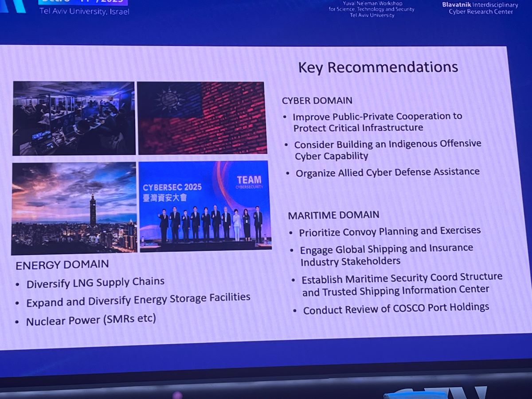Select the CYBER DOMAIN heading

[x=317, y=101]
